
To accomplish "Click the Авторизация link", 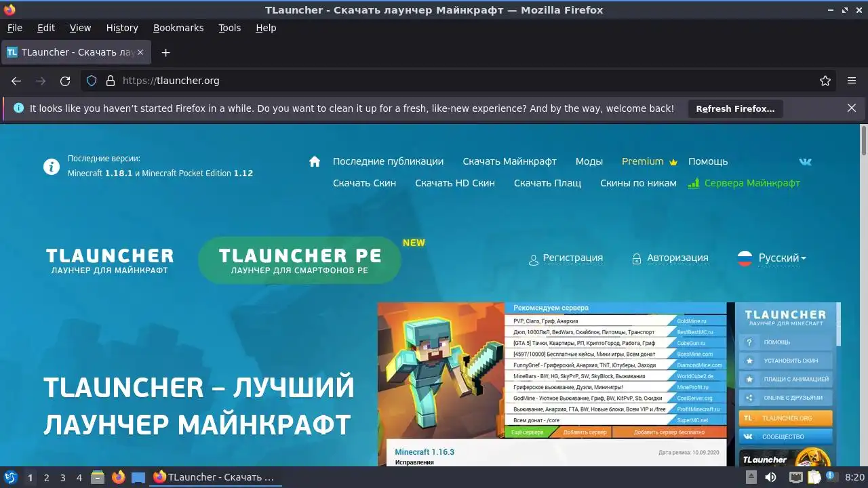I will click(677, 258).
